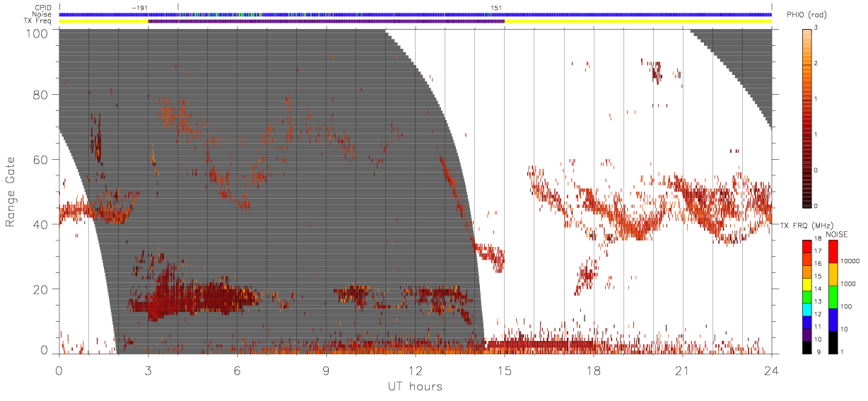The width and height of the screenshot is (868, 401).
Task: Select the 151 CPID value
Action: coord(496,8)
